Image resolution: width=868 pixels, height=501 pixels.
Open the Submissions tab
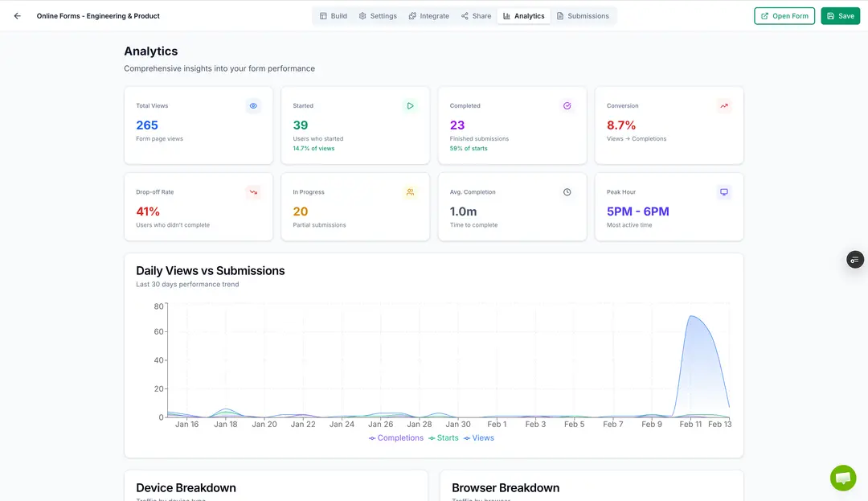[583, 16]
